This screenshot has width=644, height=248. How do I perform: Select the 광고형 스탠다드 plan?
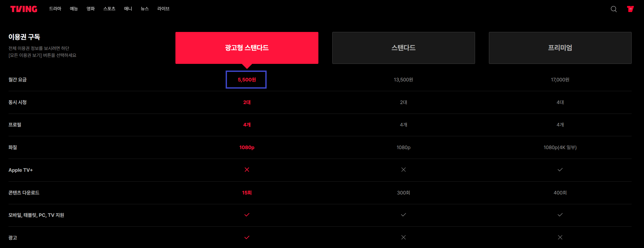247,48
